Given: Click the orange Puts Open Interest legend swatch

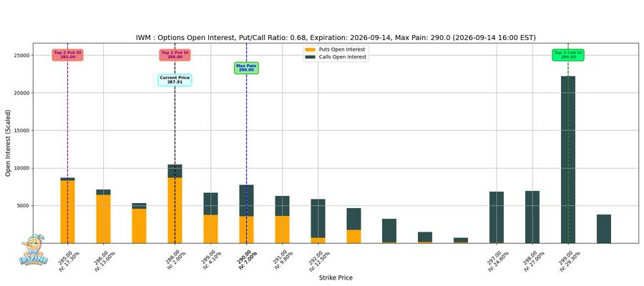Looking at the screenshot, I should click(310, 49).
